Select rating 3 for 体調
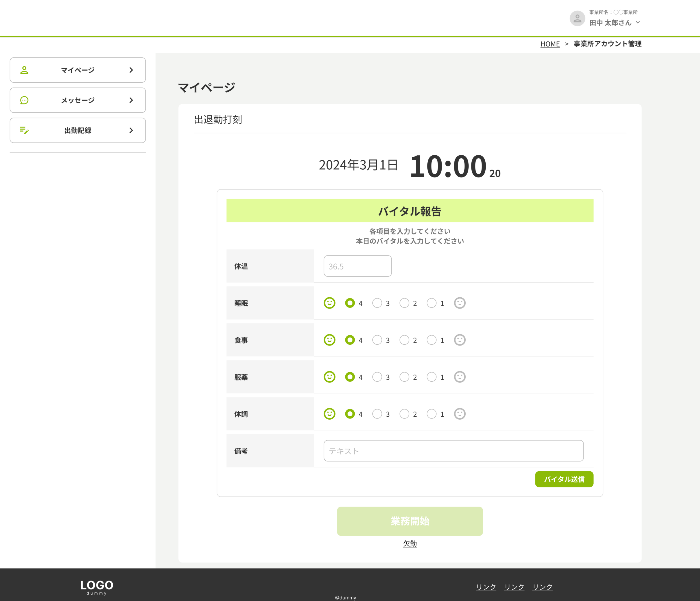Viewport: 700px width, 601px height. click(x=377, y=414)
